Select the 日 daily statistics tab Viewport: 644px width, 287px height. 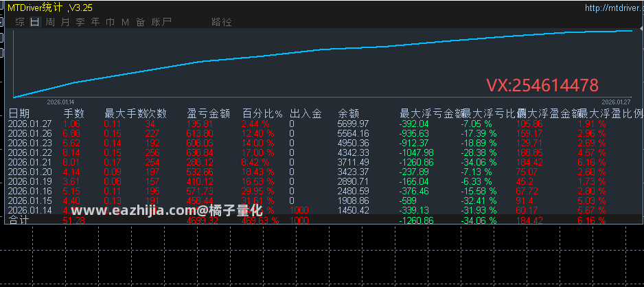pyautogui.click(x=35, y=22)
